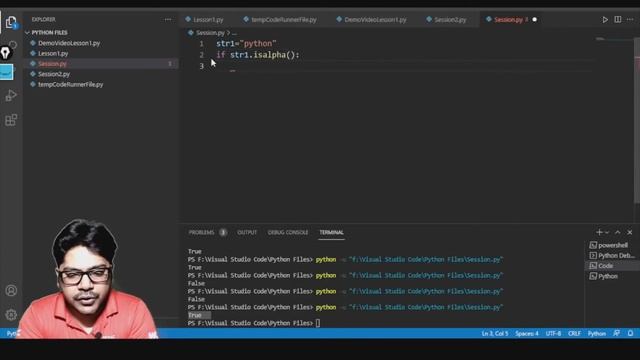
Task: Open the PROBLEMS panel tab
Action: coord(201,232)
